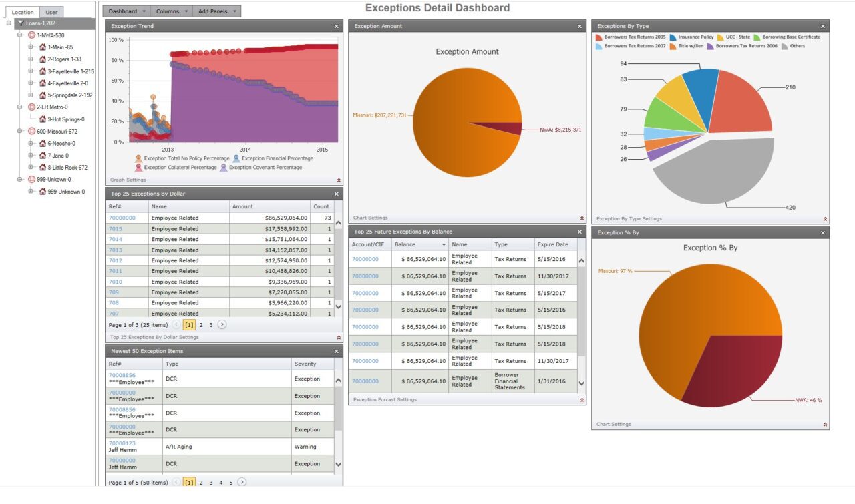
Task: Open Ref# 7012 link in exceptions table
Action: (x=115, y=260)
